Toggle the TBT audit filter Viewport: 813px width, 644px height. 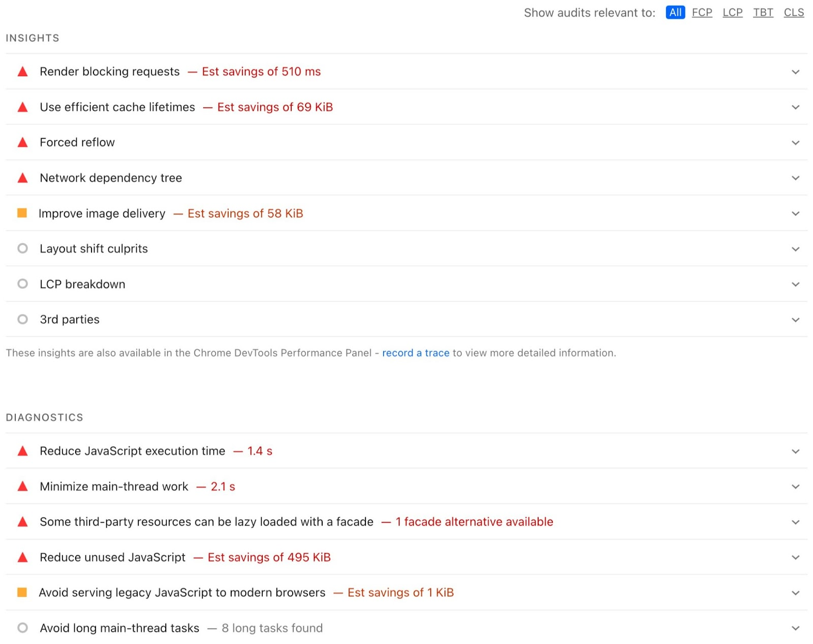763,12
